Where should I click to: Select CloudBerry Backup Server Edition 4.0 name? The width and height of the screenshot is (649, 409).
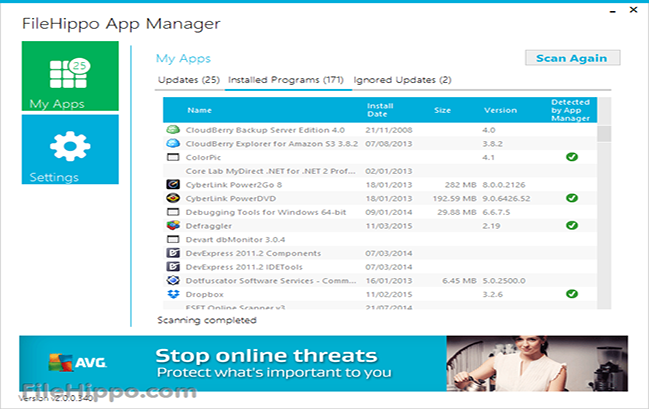(265, 130)
